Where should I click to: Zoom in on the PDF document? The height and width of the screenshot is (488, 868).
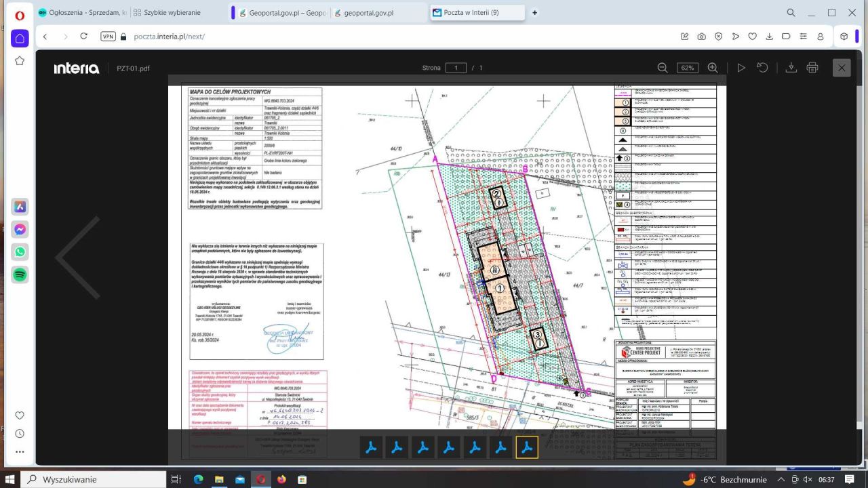coord(713,68)
